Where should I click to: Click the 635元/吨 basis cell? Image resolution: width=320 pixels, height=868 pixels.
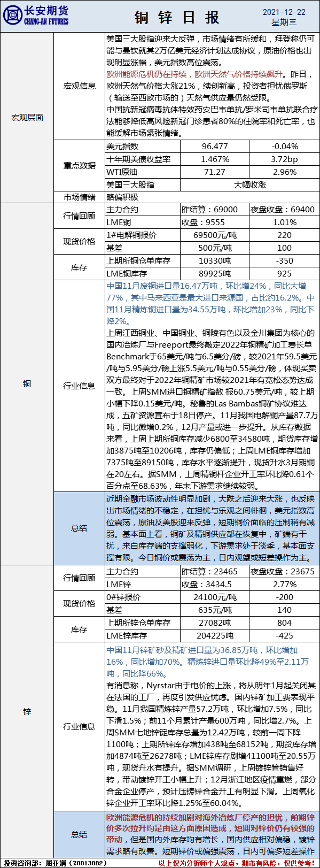click(215, 610)
